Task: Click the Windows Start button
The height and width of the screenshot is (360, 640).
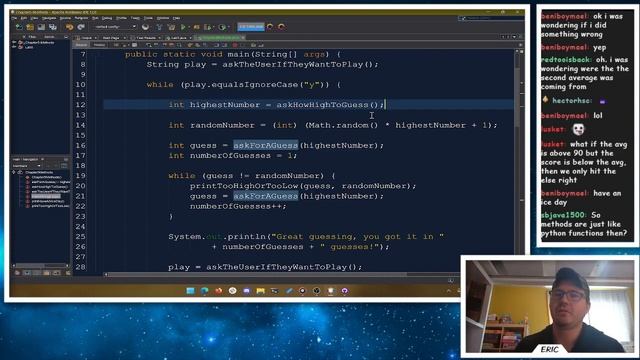Action: [190, 291]
